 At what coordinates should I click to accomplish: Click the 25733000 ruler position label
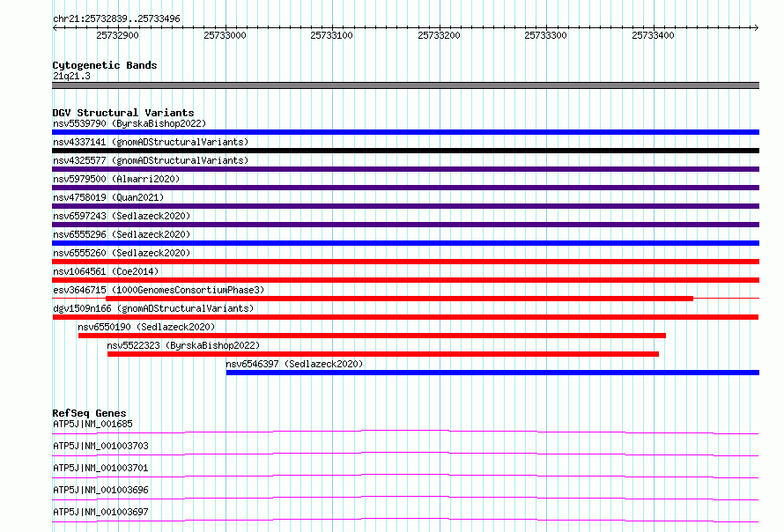[225, 35]
